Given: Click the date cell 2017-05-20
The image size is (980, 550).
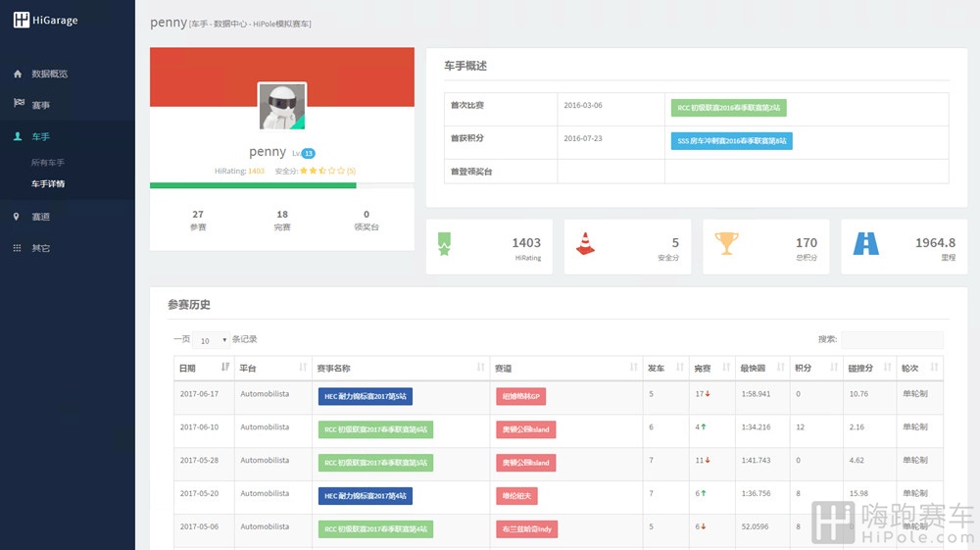Looking at the screenshot, I should point(199,493).
